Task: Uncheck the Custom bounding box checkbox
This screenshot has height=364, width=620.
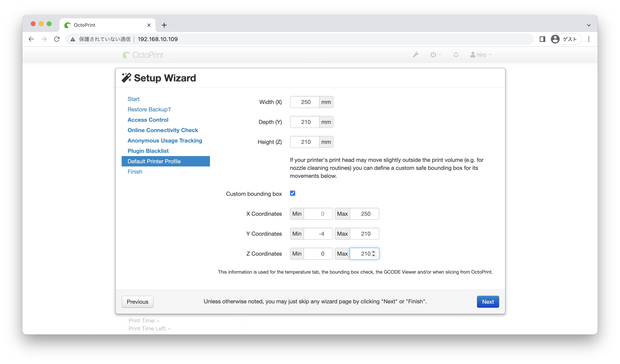Action: (293, 193)
